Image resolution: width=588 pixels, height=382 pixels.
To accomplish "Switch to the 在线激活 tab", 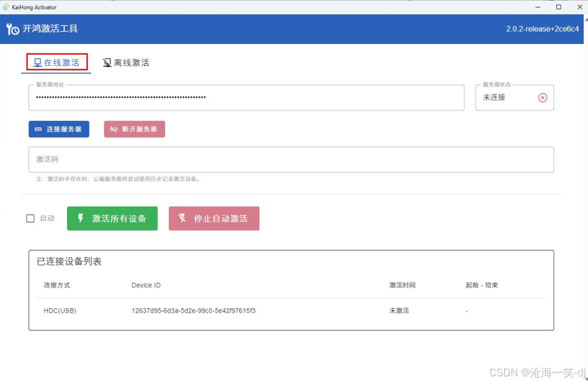I will click(x=56, y=62).
